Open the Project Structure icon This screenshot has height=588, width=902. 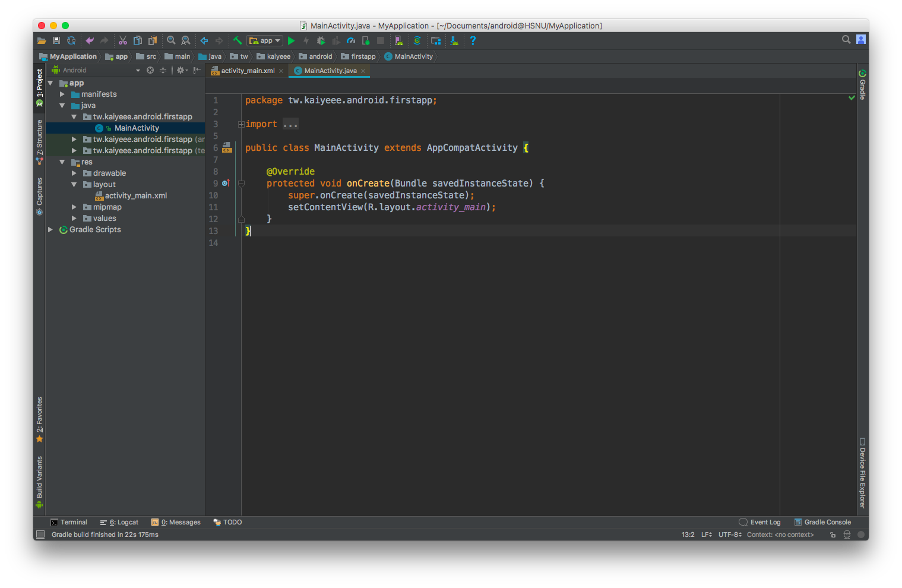pos(436,40)
